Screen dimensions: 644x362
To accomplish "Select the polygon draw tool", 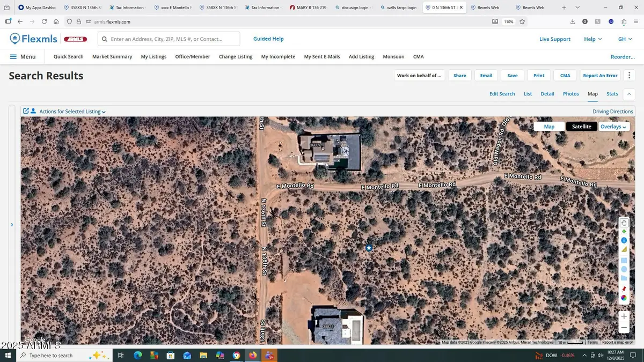I will 624,278.
